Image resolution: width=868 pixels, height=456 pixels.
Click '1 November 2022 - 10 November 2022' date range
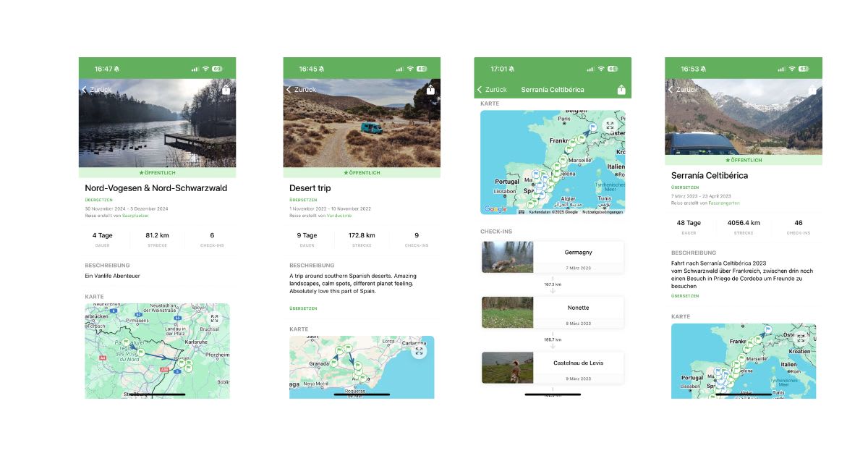[x=331, y=208]
